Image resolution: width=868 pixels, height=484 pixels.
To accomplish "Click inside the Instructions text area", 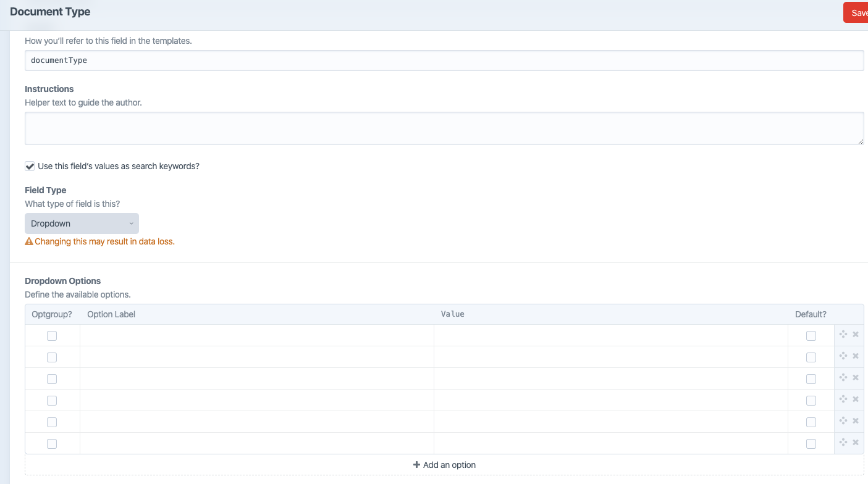I will click(444, 128).
